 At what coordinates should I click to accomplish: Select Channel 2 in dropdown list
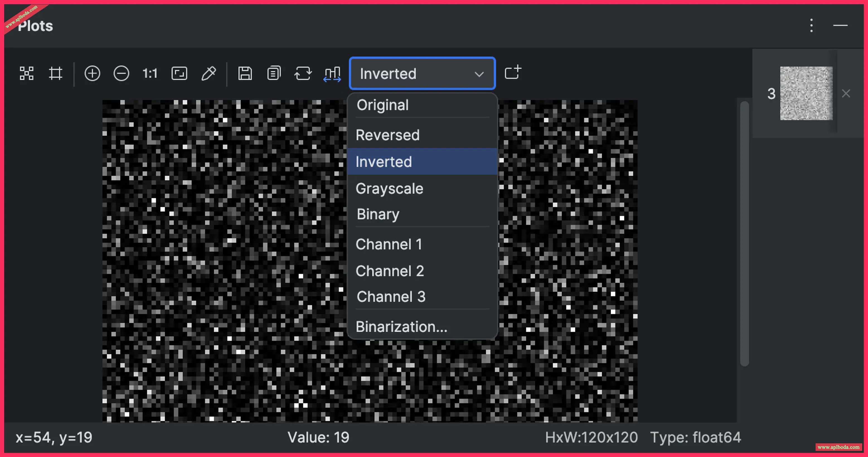pyautogui.click(x=389, y=271)
